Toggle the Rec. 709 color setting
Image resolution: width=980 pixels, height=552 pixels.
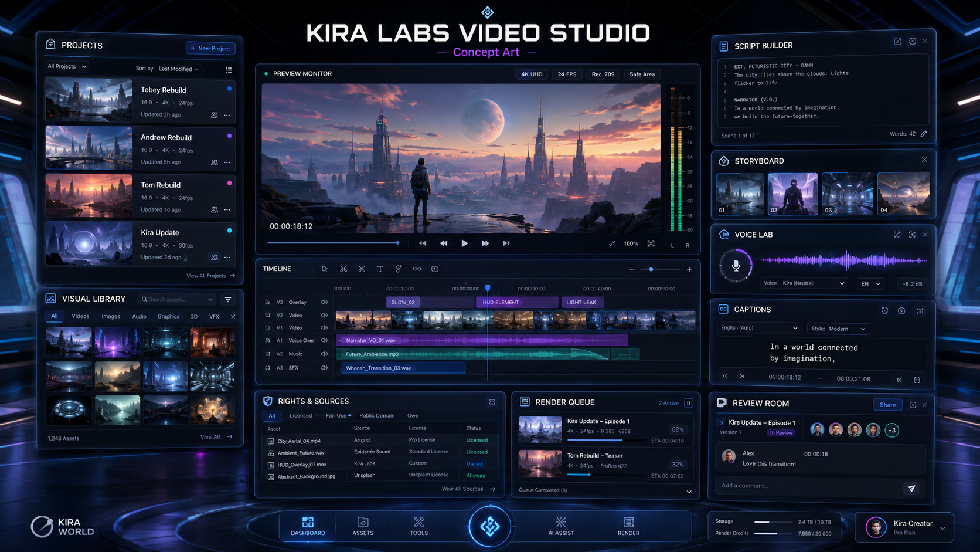603,74
